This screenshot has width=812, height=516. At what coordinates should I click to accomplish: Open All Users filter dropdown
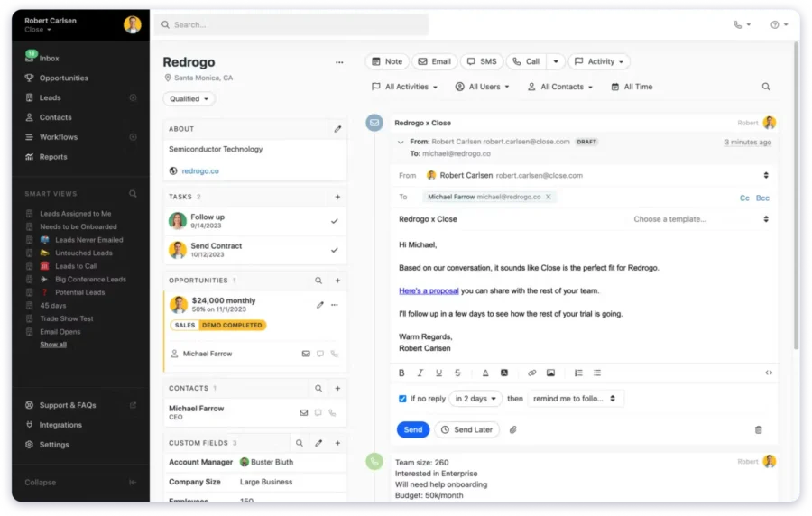(x=482, y=87)
